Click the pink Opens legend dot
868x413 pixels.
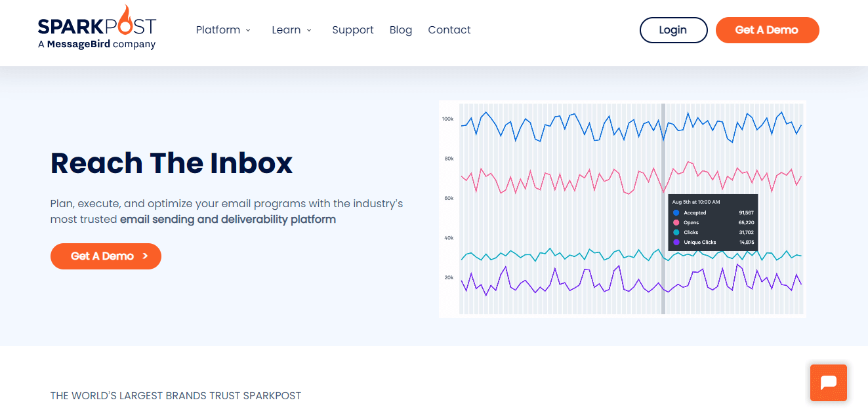click(x=676, y=223)
